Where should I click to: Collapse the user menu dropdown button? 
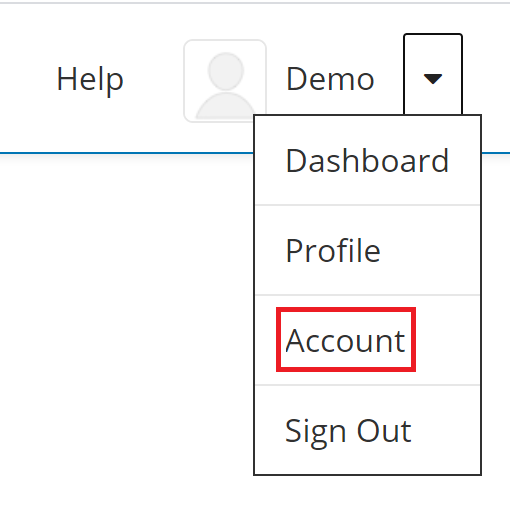433,74
